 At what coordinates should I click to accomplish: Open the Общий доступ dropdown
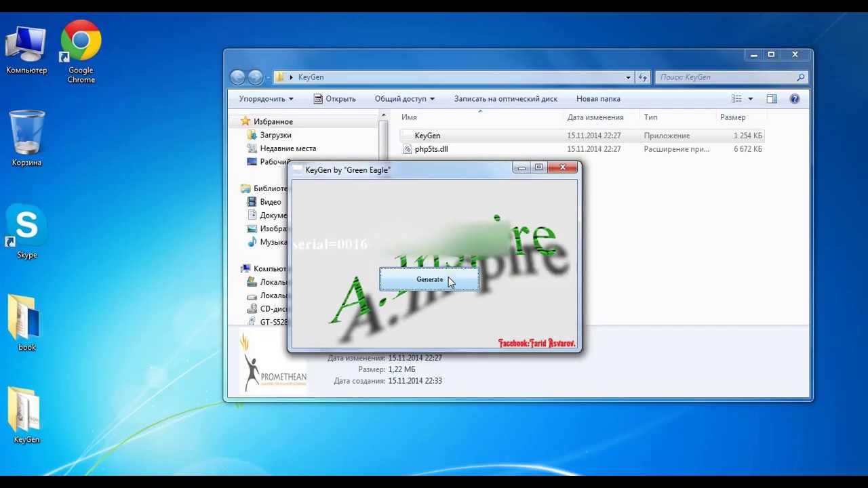click(x=404, y=99)
